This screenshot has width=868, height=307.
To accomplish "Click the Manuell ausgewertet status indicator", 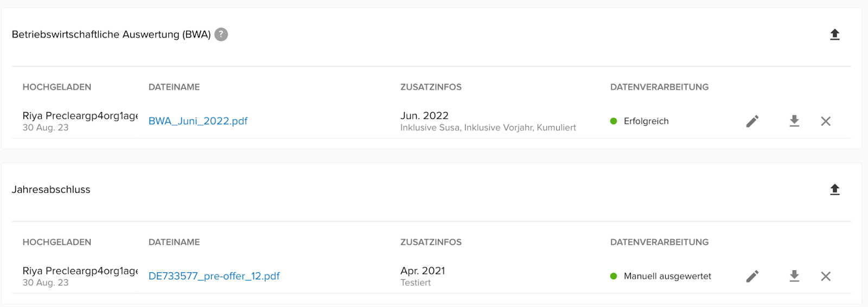I will (614, 276).
